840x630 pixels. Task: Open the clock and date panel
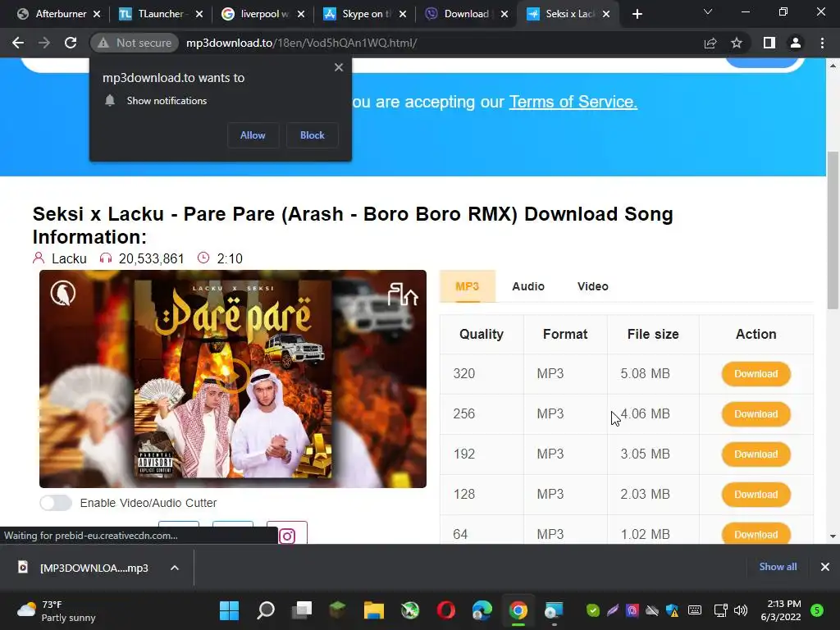tap(781, 610)
